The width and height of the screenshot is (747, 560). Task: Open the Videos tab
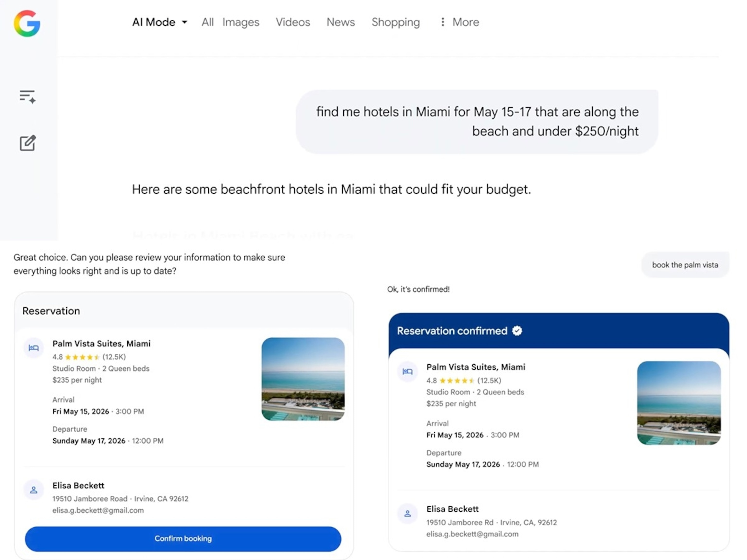(x=293, y=22)
